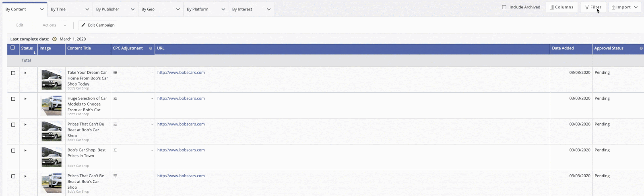
Task: Open bobscars.com link in the first row
Action: [x=181, y=73]
